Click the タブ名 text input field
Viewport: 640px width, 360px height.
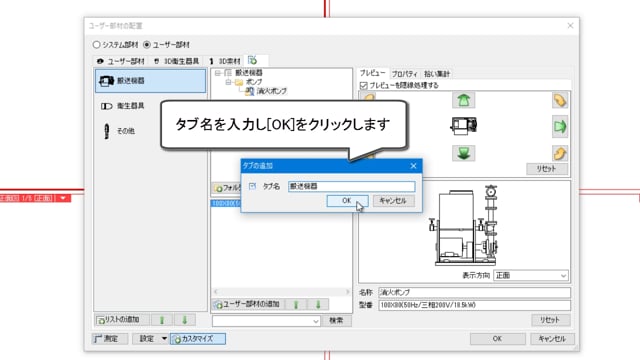coord(351,187)
